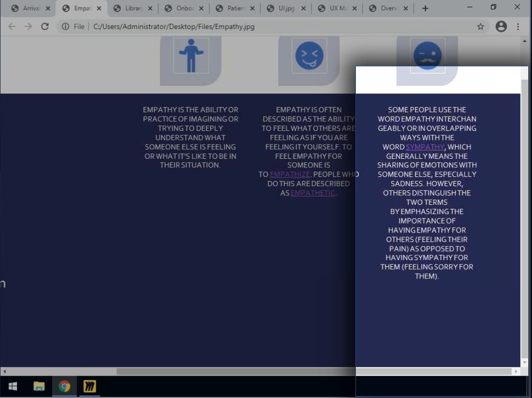Viewport: 532px width, 398px height.
Task: Click the text 'SOME PEOPLE USE THE'
Action: (x=427, y=110)
